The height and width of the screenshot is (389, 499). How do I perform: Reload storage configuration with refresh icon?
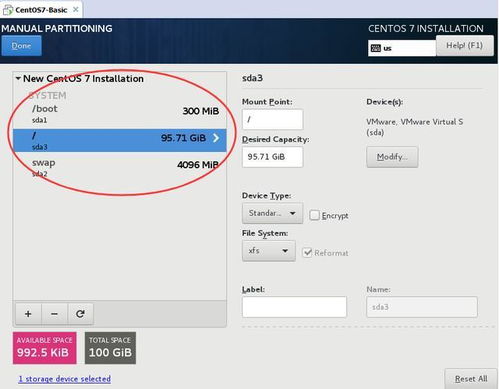click(x=80, y=314)
